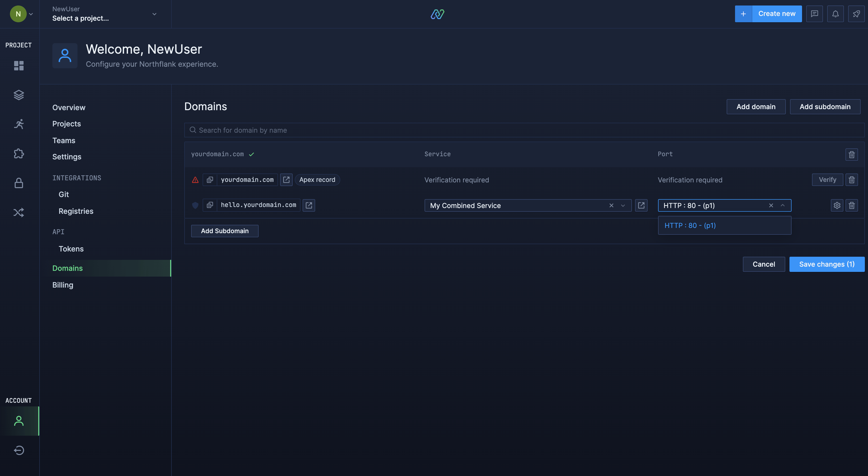The height and width of the screenshot is (476, 868).
Task: Click the Add domain button
Action: pos(756,107)
